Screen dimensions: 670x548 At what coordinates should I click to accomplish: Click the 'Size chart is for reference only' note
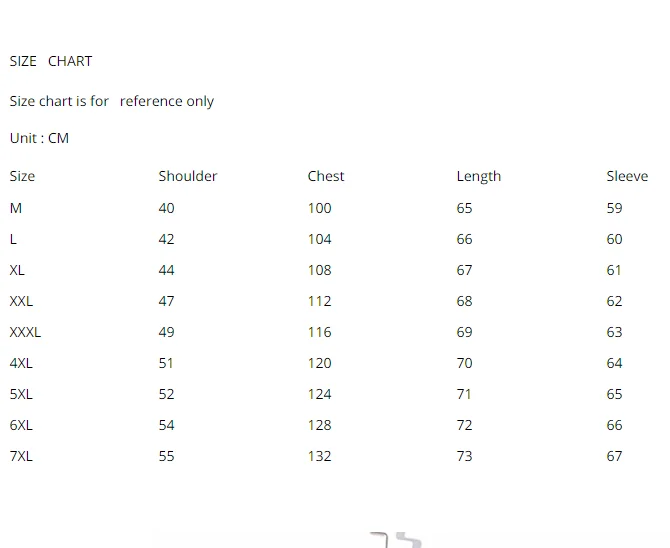pyautogui.click(x=112, y=101)
